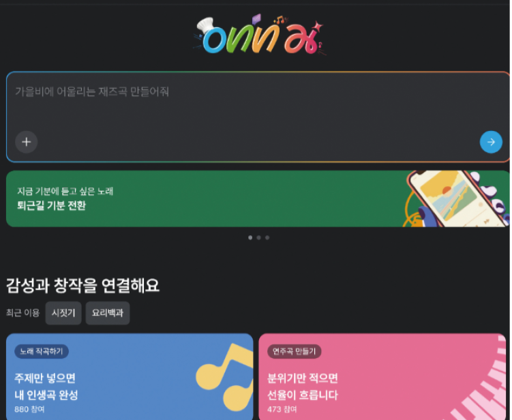Viewport: 512px width, 420px height.
Task: Click the yellow music note illustration
Action: (x=224, y=377)
